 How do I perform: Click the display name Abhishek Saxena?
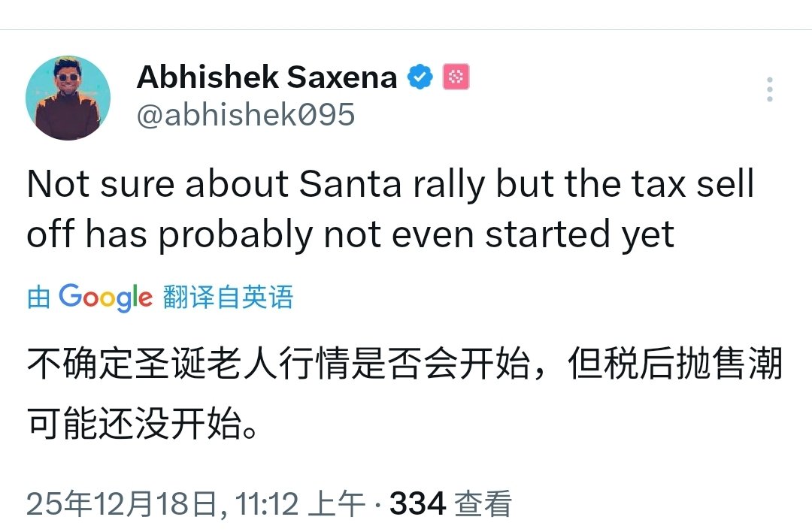tap(267, 77)
